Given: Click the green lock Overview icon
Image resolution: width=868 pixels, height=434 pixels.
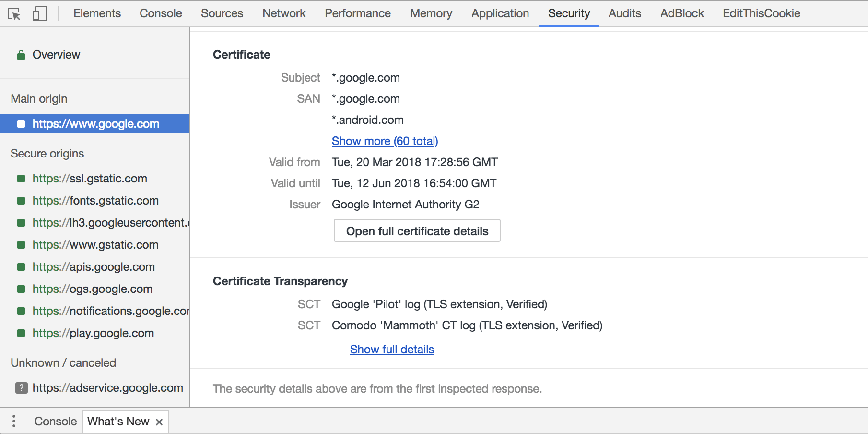Looking at the screenshot, I should (x=21, y=55).
